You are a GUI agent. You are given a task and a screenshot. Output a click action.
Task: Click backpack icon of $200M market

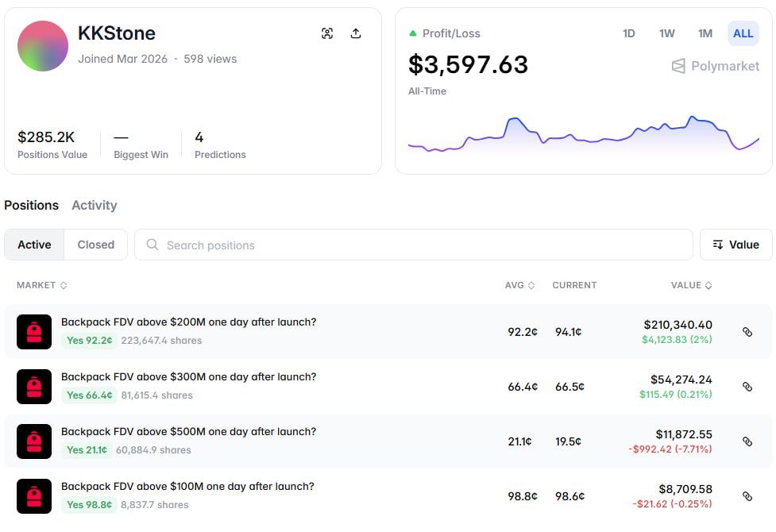pos(34,332)
